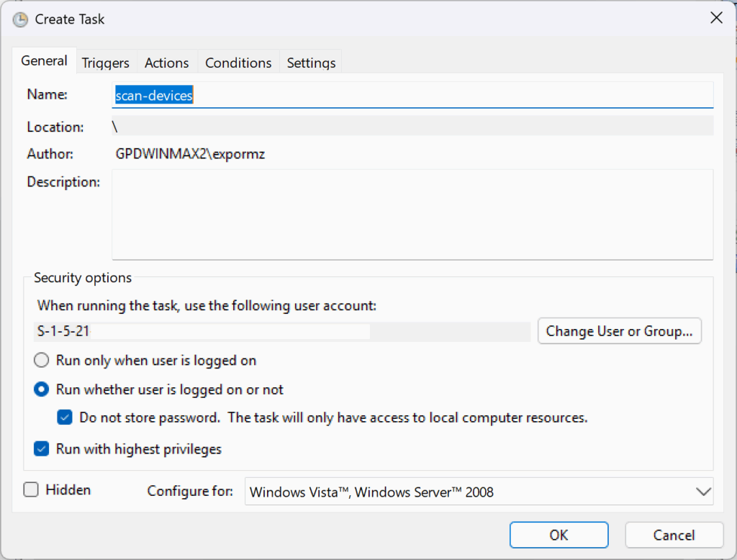Open the Triggers tab
Viewport: 737px width, 560px height.
click(105, 63)
